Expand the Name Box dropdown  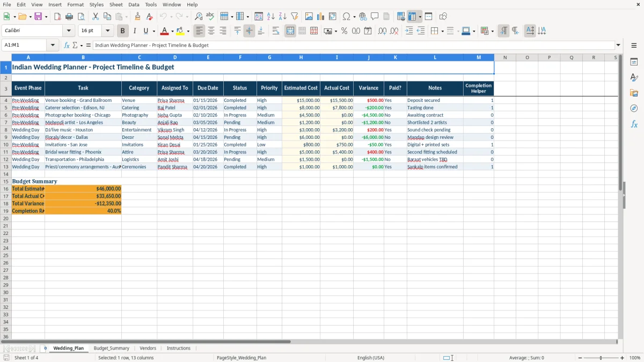tap(53, 45)
